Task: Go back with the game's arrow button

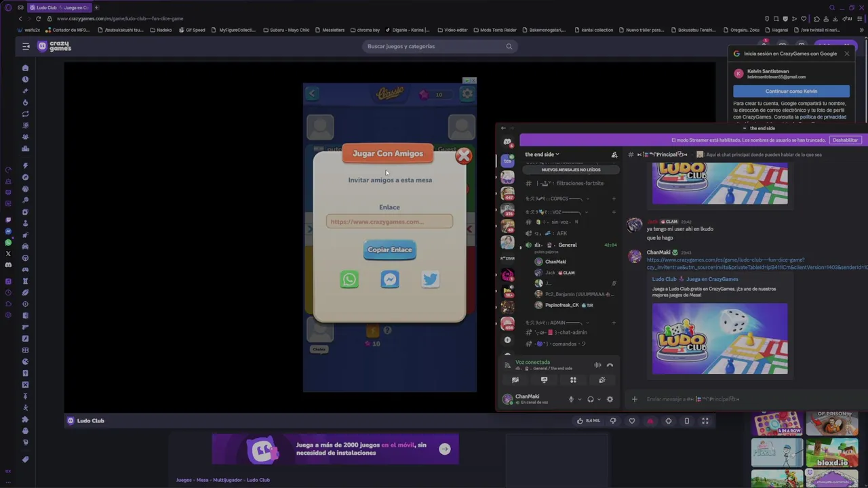Action: [311, 94]
